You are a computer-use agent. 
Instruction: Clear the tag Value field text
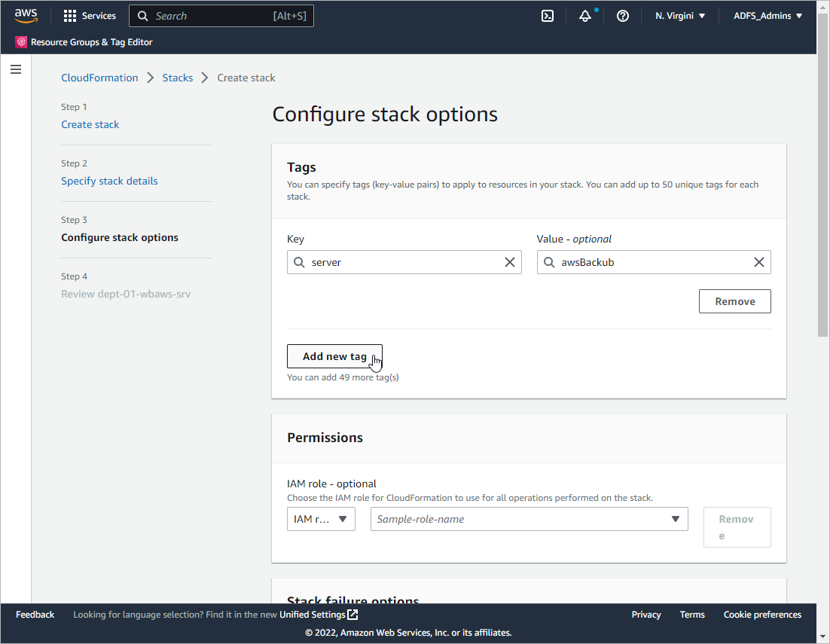pos(759,262)
